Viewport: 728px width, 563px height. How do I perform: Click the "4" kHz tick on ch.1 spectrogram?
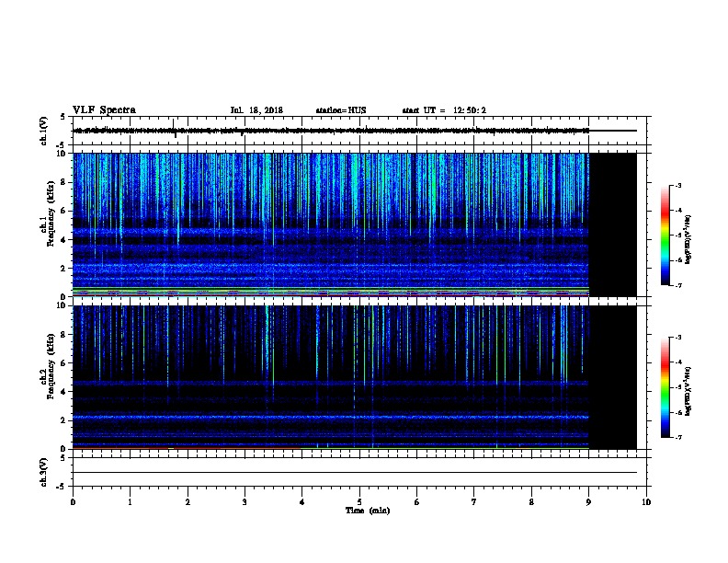pyautogui.click(x=63, y=240)
